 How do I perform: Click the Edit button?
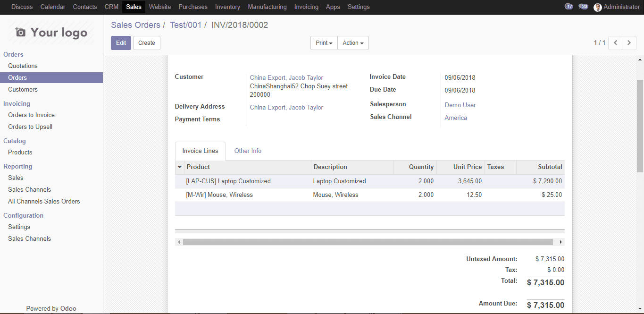coord(121,43)
